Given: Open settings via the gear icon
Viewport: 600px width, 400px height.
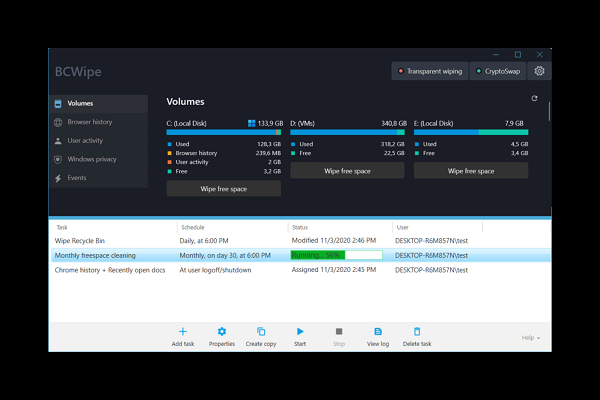Looking at the screenshot, I should tap(540, 71).
